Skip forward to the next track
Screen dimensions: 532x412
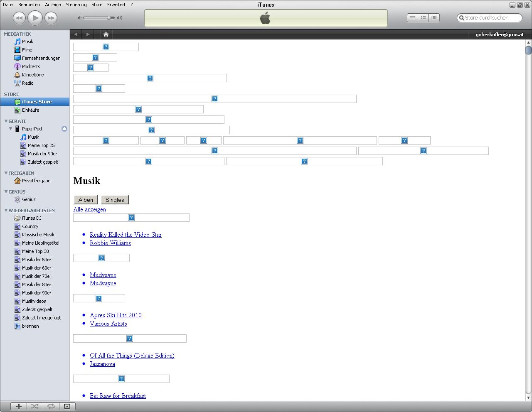click(x=51, y=18)
